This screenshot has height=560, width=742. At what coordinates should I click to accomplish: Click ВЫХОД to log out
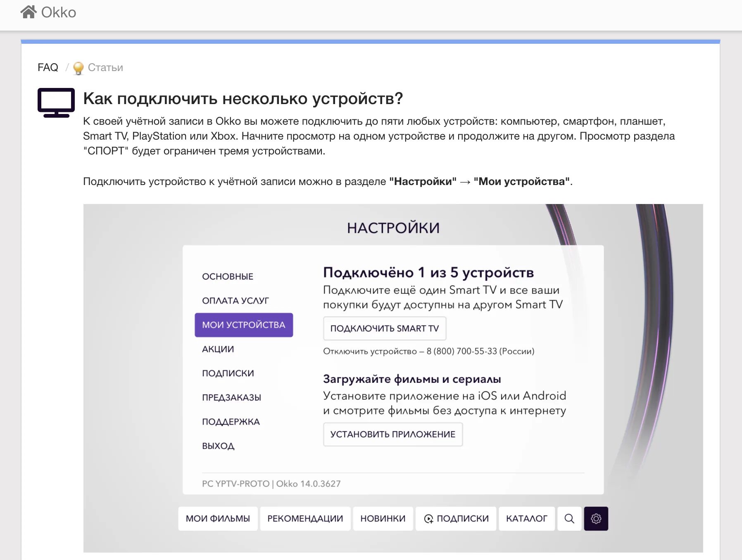[x=218, y=446]
